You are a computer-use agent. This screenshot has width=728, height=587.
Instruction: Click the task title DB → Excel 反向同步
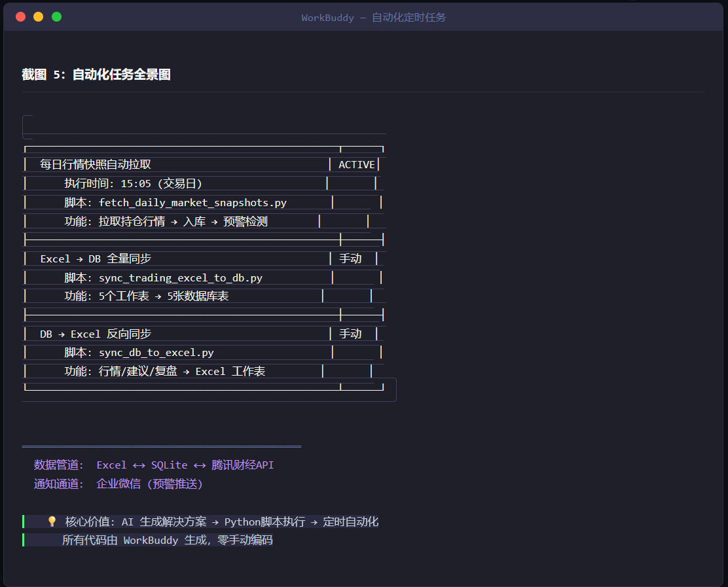click(x=96, y=334)
